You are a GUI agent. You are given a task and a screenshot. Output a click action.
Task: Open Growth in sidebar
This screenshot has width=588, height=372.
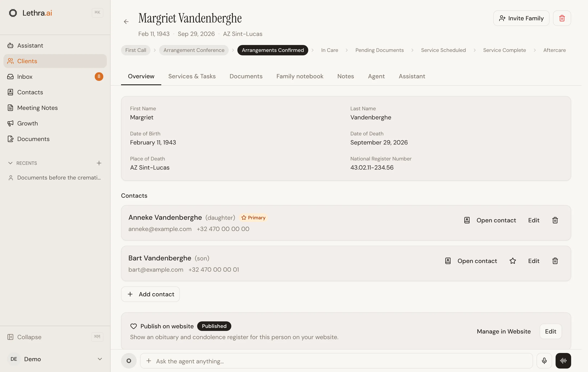click(55, 123)
